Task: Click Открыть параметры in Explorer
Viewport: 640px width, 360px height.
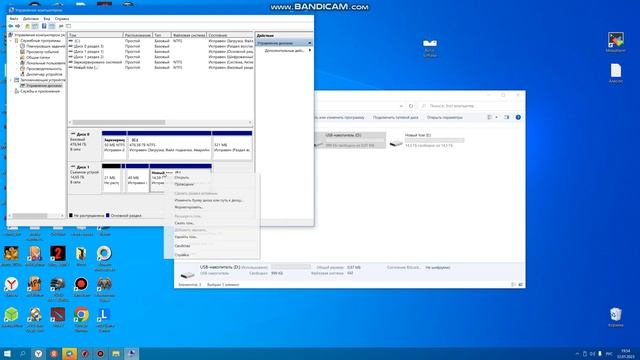Action: [444, 118]
